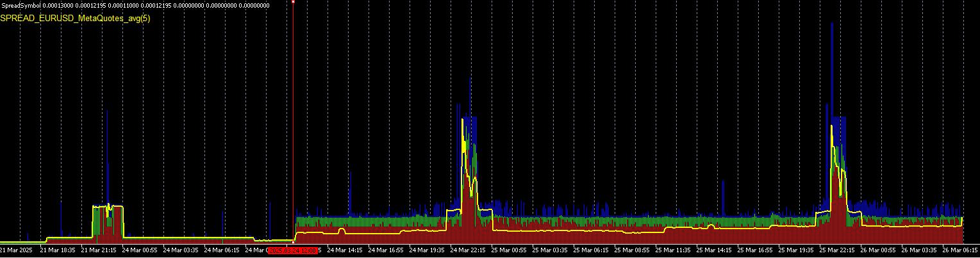Click the '25 Mar 08:55' time axis label
The width and height of the screenshot is (980, 258).
tap(633, 250)
